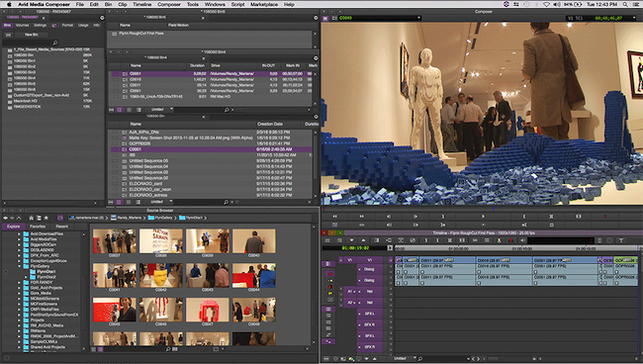Select the yellow Extract/Splice-in segment mode arrow
Viewport: 643px width, 364px height.
(330, 280)
